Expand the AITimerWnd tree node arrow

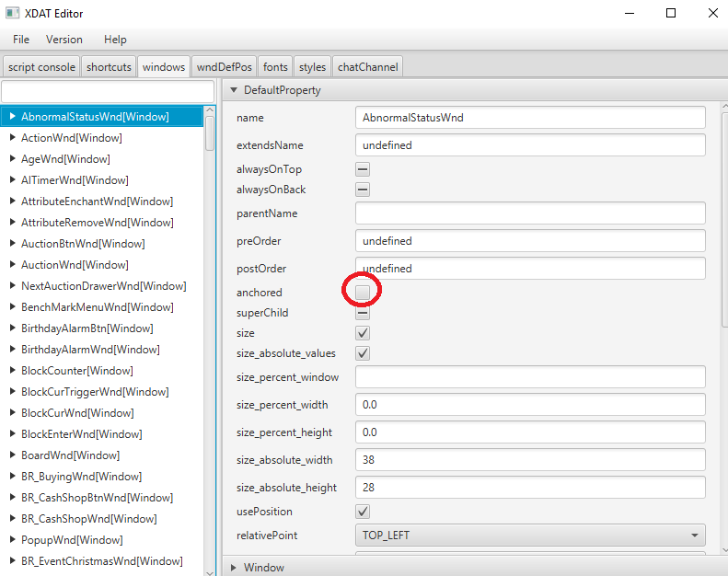[13, 179]
